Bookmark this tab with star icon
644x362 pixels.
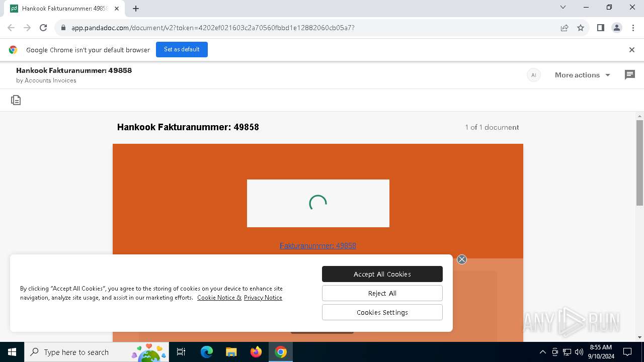(x=581, y=28)
